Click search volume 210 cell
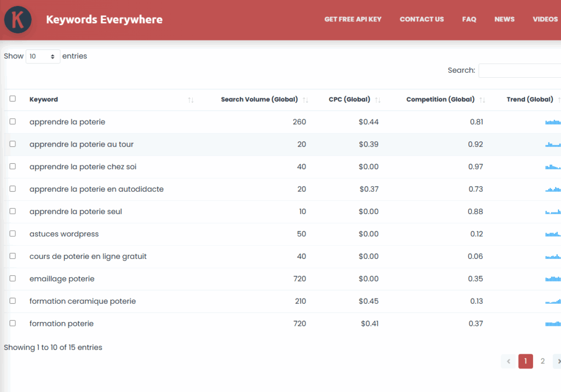The image size is (561, 392). pyautogui.click(x=301, y=301)
